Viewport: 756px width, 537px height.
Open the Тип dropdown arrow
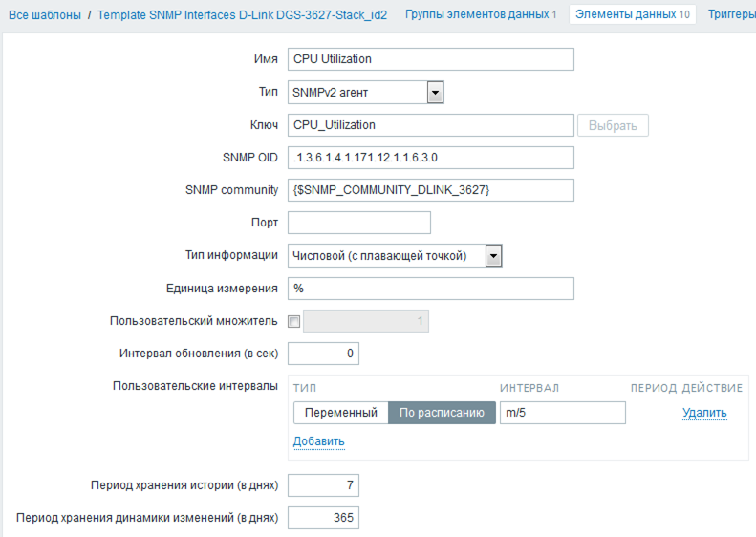[435, 92]
